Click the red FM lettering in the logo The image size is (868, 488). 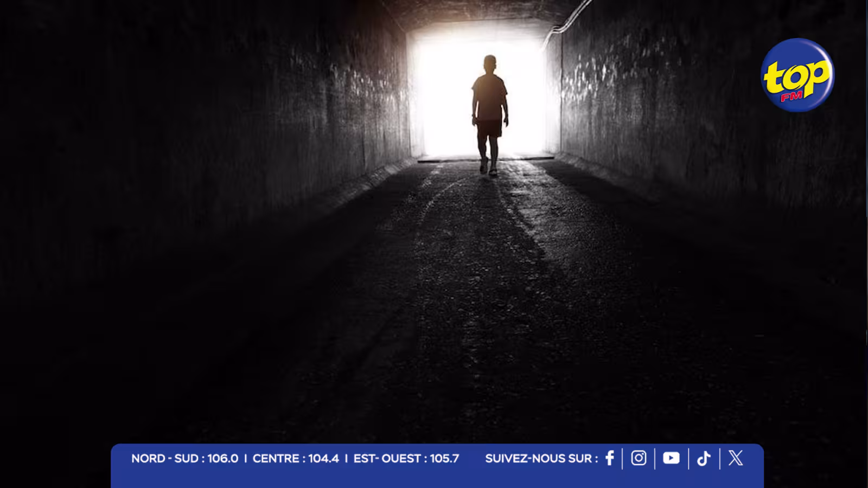click(x=791, y=97)
